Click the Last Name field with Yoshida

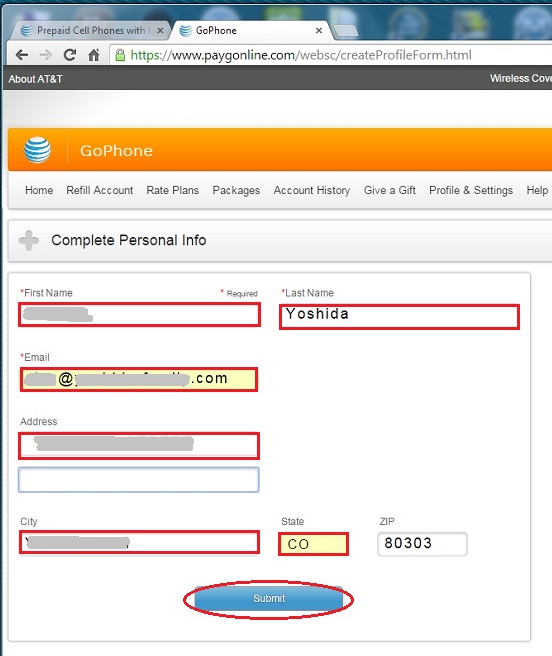tap(399, 317)
